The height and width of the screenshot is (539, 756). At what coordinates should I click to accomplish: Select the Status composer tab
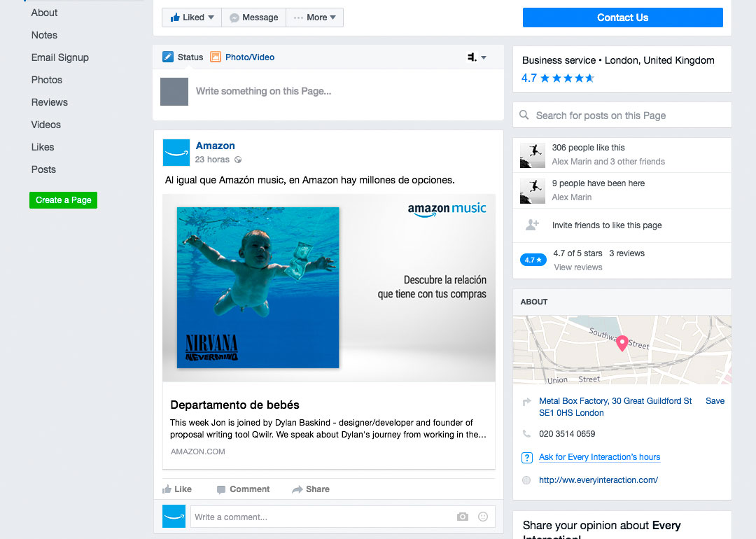[183, 57]
